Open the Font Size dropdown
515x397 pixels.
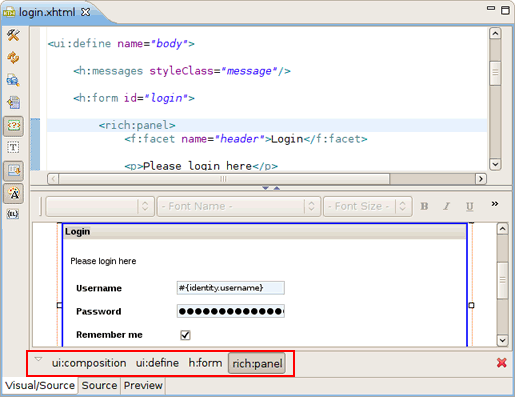(367, 206)
